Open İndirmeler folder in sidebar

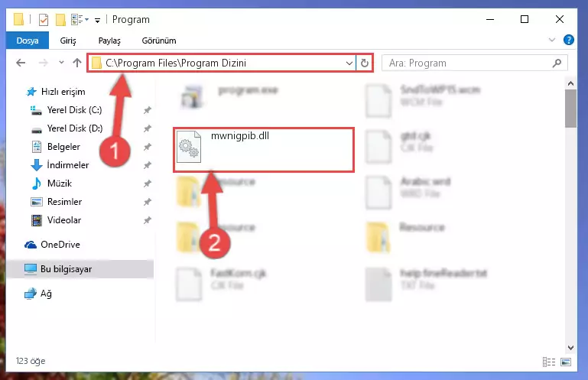(60, 165)
